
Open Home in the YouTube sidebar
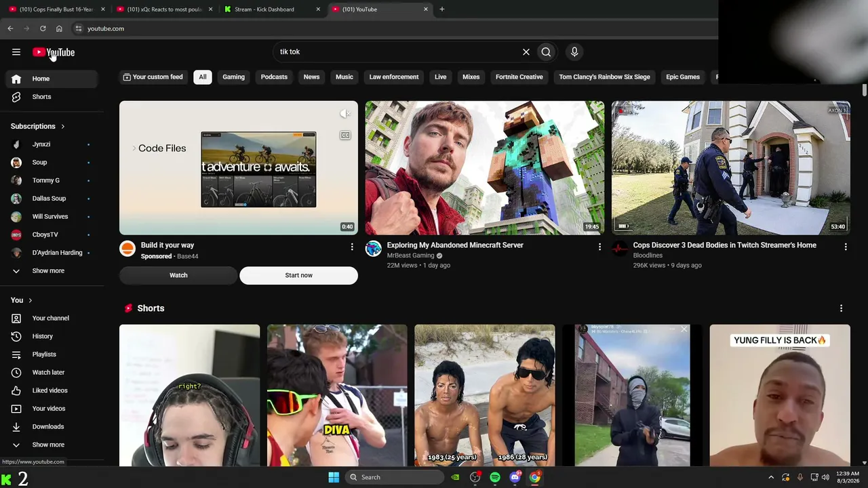click(52, 79)
